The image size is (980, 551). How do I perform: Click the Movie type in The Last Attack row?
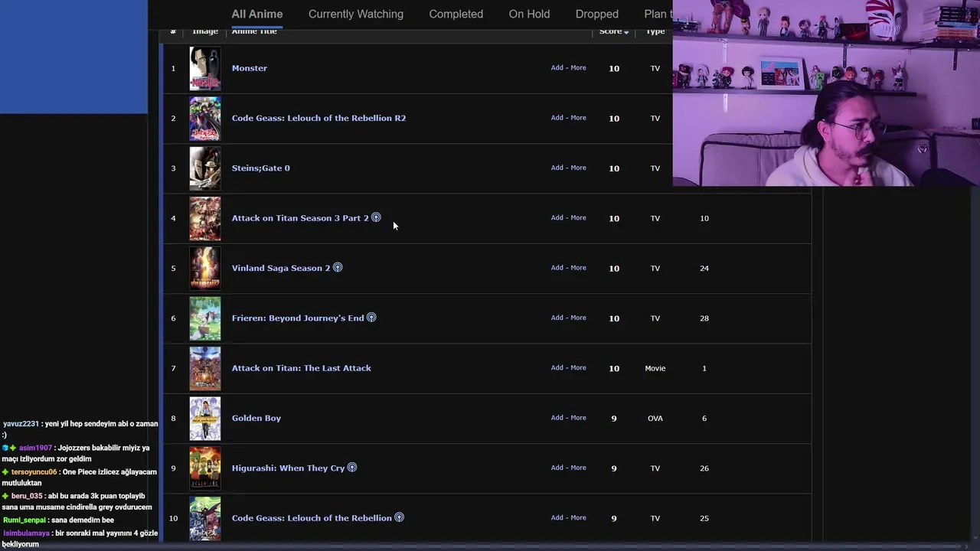[x=655, y=368]
